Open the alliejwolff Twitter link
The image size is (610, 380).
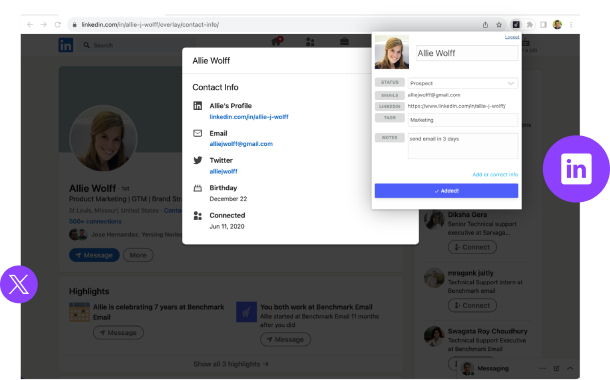223,171
